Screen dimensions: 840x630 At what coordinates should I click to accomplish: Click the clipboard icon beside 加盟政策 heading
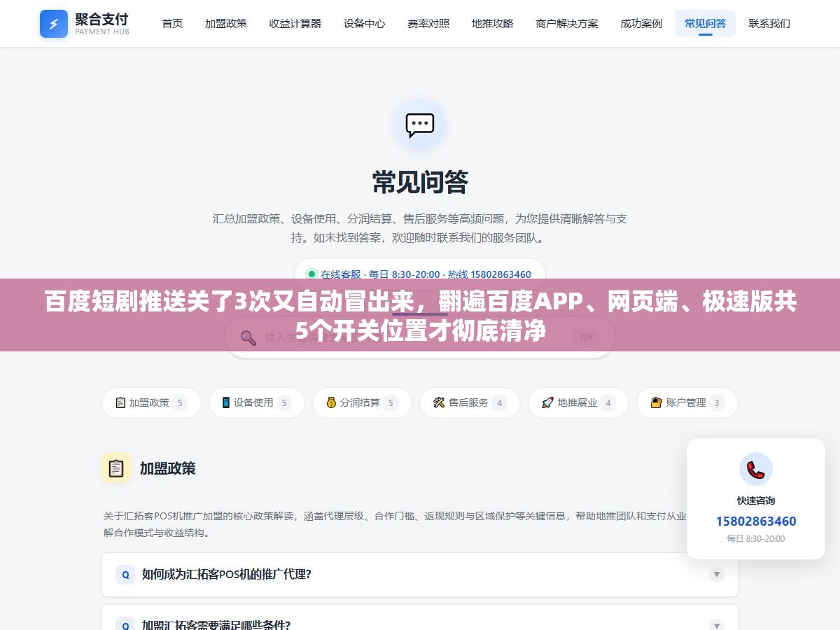pyautogui.click(x=116, y=468)
